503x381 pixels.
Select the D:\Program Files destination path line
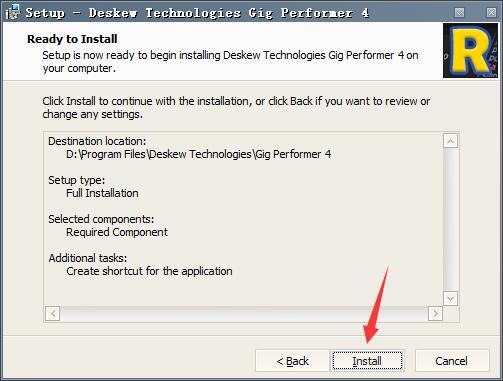click(x=198, y=154)
